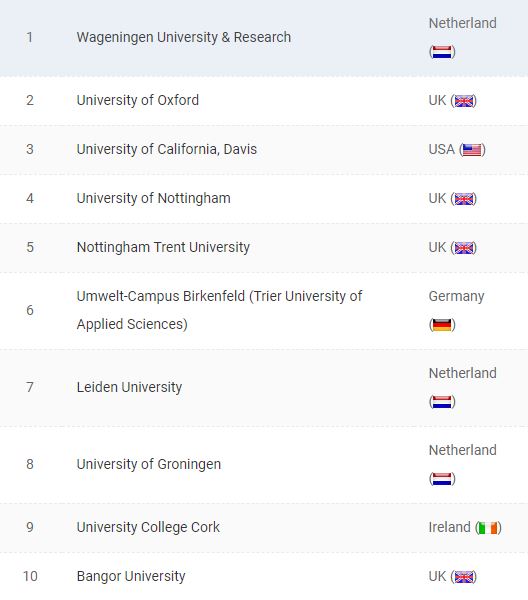Click the UK flag in the Nottingham Trent University row
The height and width of the screenshot is (600, 528).
pyautogui.click(x=463, y=248)
